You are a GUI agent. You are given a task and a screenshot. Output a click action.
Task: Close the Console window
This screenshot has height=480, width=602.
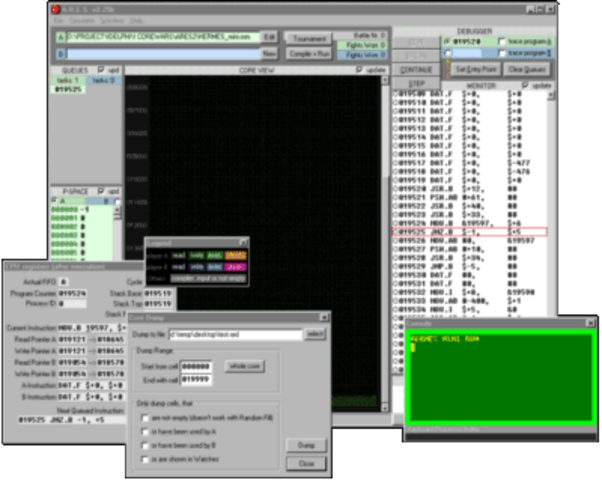coord(591,323)
